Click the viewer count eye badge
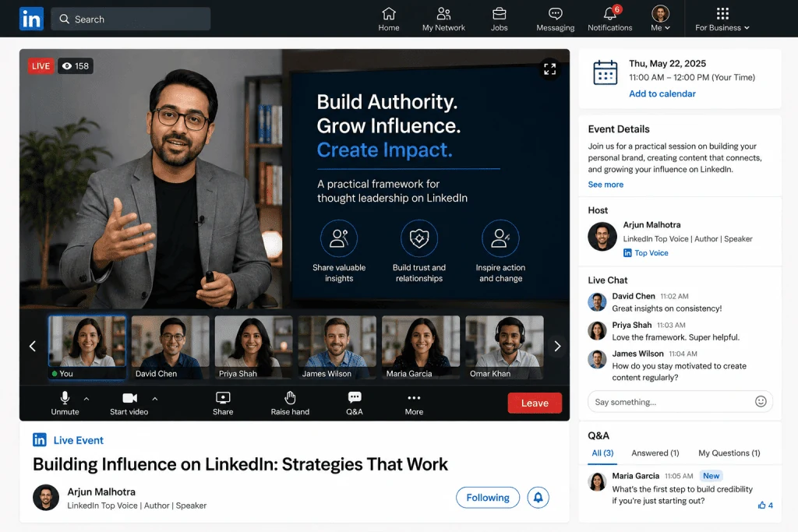The image size is (798, 532). tap(76, 66)
